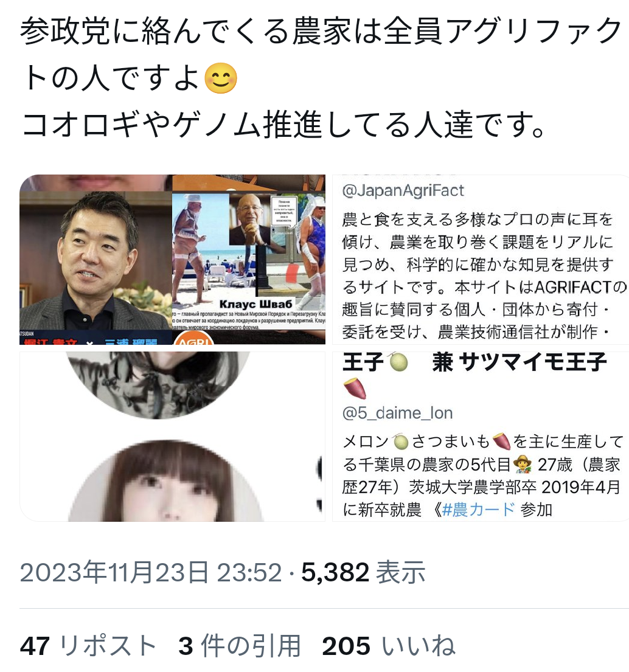
Task: Open the 3 件の引用 quotes list
Action: tap(240, 646)
